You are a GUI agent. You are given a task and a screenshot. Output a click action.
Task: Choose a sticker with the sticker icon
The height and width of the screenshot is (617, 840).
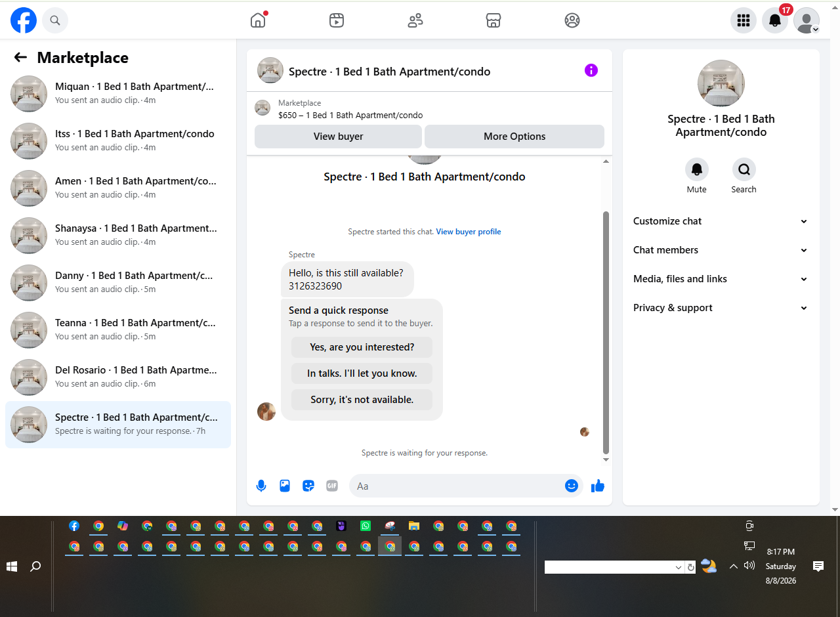(x=308, y=486)
